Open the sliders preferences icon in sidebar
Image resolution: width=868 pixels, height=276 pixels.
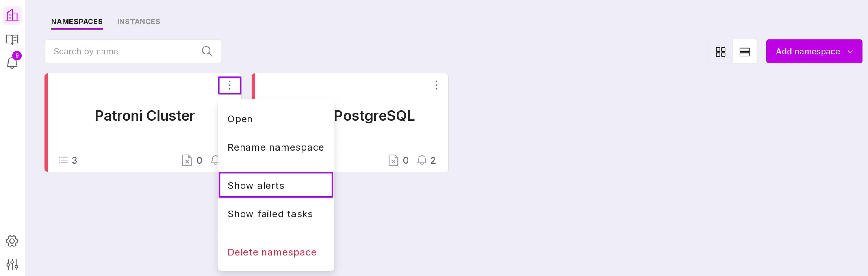click(12, 264)
